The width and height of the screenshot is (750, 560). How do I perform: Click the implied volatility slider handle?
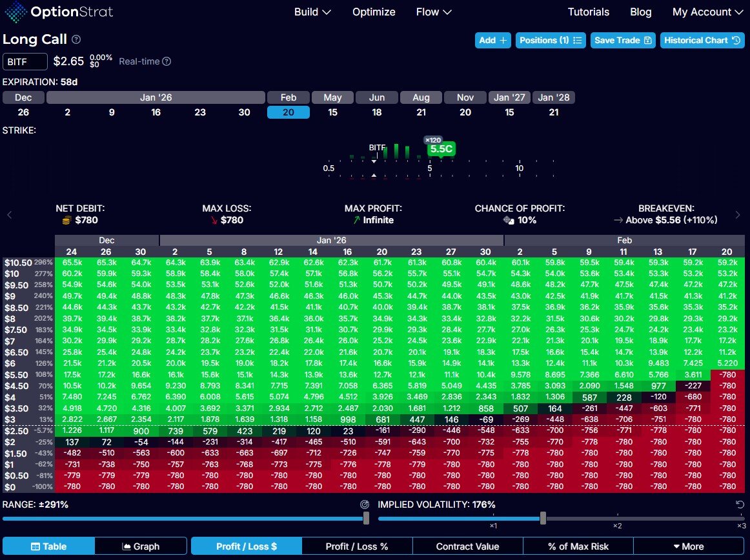pyautogui.click(x=543, y=518)
